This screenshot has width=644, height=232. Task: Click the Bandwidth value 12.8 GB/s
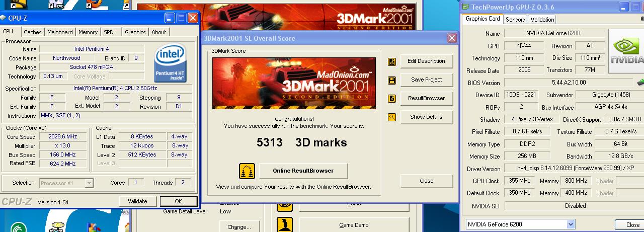620,157
